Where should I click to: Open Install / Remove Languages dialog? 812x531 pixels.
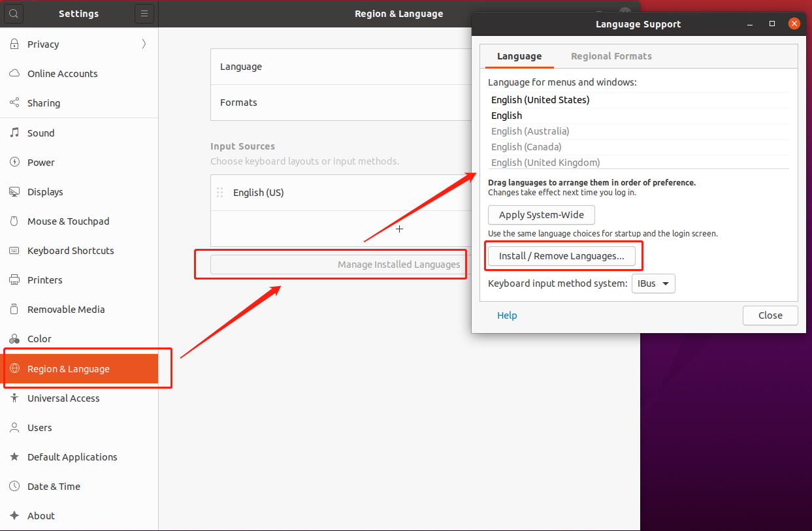562,255
